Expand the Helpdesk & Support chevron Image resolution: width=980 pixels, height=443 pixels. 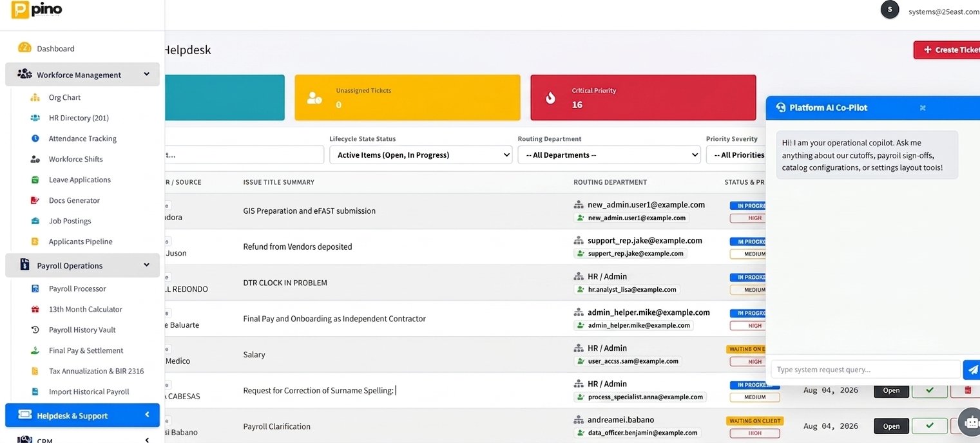click(x=146, y=415)
